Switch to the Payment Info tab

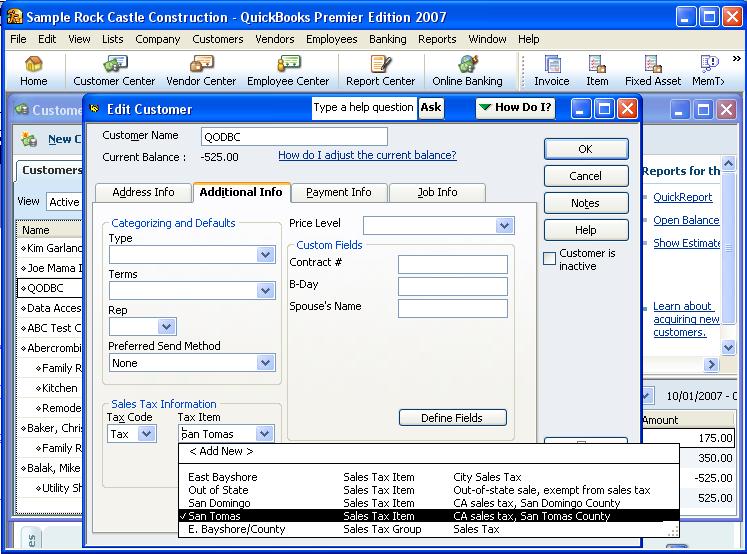[x=338, y=192]
